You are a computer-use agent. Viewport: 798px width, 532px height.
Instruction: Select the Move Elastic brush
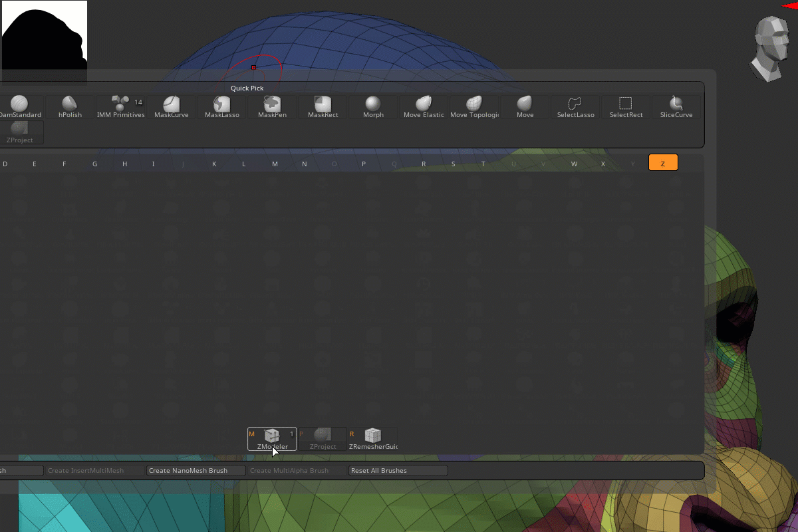click(424, 106)
